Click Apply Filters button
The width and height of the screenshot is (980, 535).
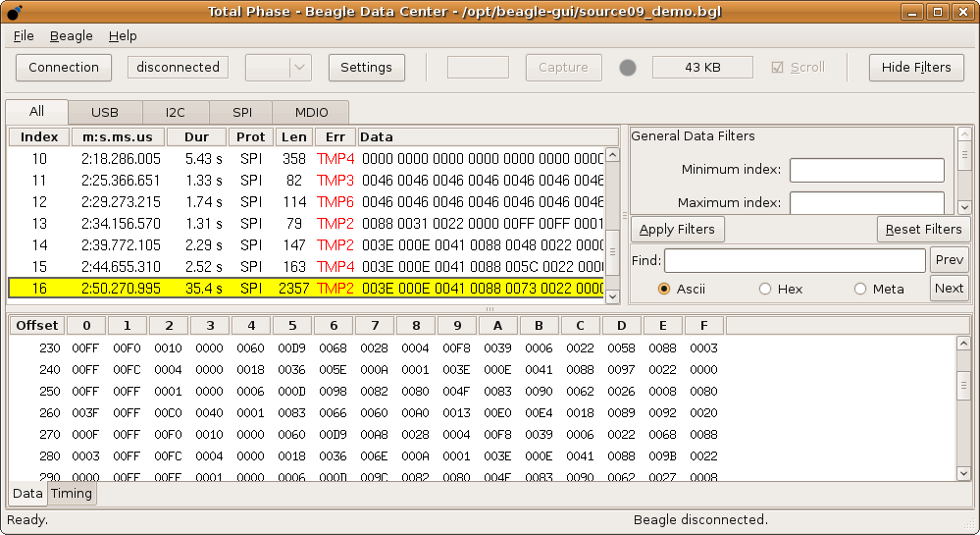pyautogui.click(x=677, y=229)
